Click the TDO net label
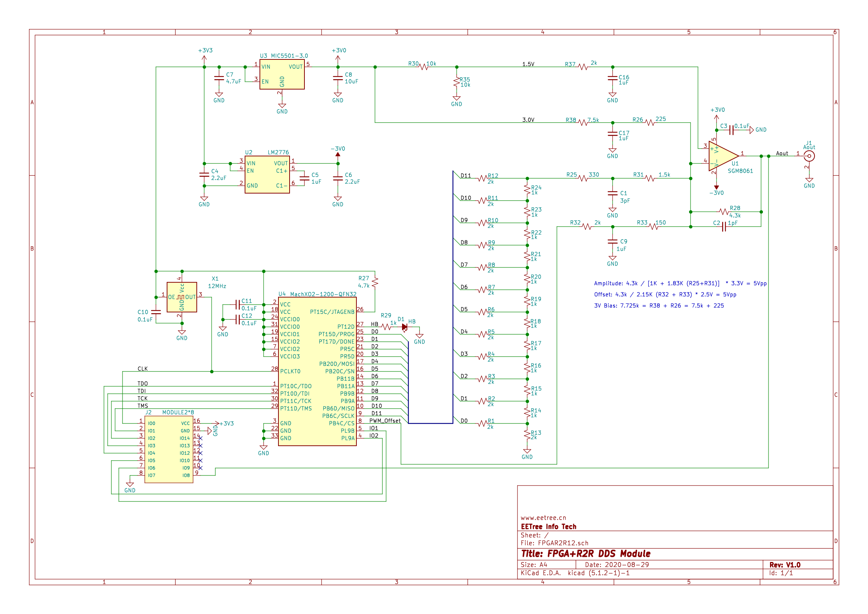This screenshot has height=614, width=868. pyautogui.click(x=143, y=384)
